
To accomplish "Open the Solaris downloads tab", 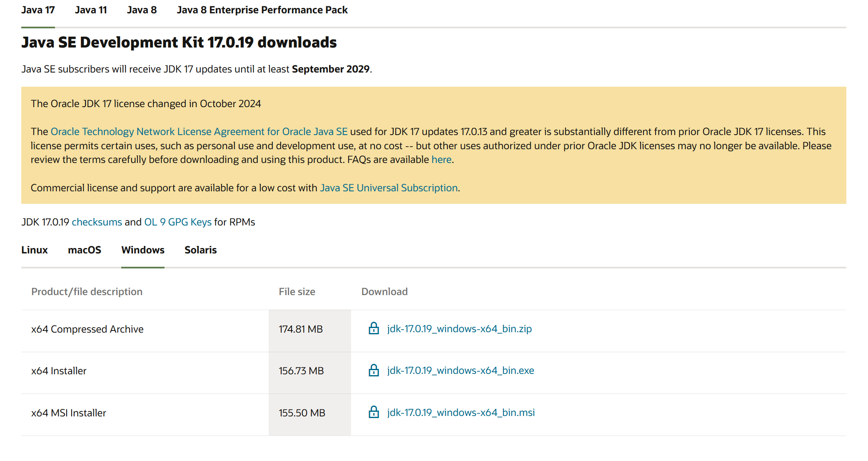I will pyautogui.click(x=201, y=250).
